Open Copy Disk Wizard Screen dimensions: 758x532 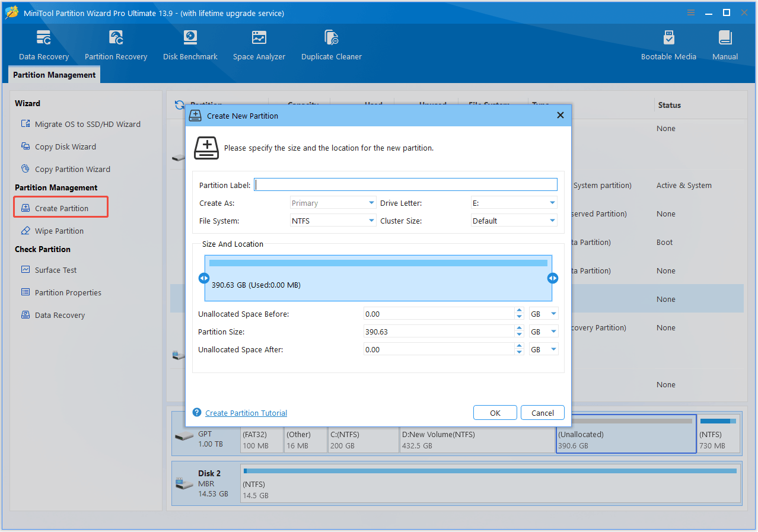[58, 146]
